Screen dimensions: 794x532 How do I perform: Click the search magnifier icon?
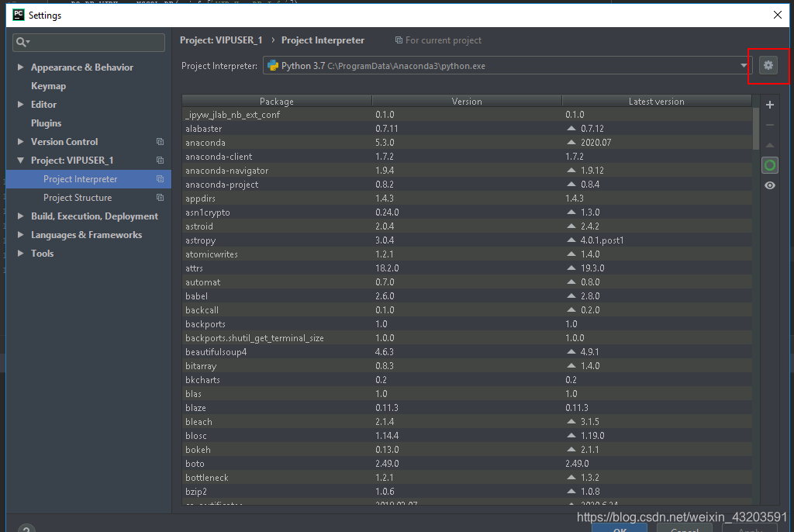22,42
